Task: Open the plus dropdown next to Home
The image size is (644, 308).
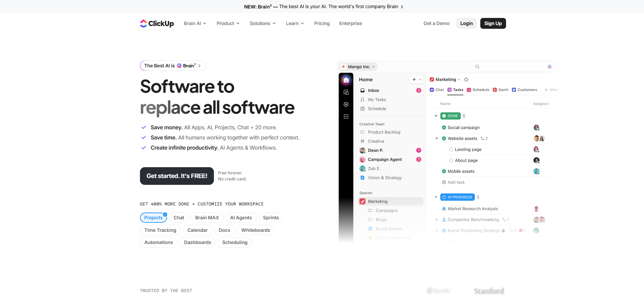Action: click(x=417, y=80)
